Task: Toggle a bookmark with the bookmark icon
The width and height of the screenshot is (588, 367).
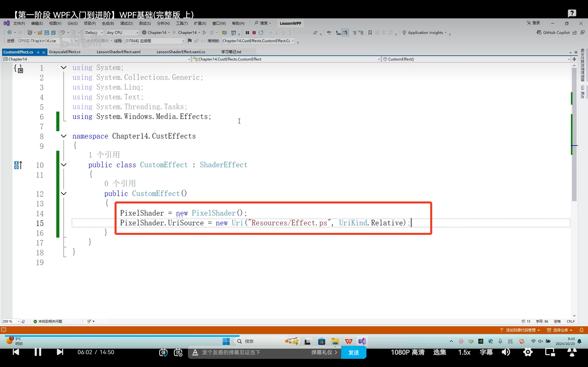Action: tap(370, 32)
